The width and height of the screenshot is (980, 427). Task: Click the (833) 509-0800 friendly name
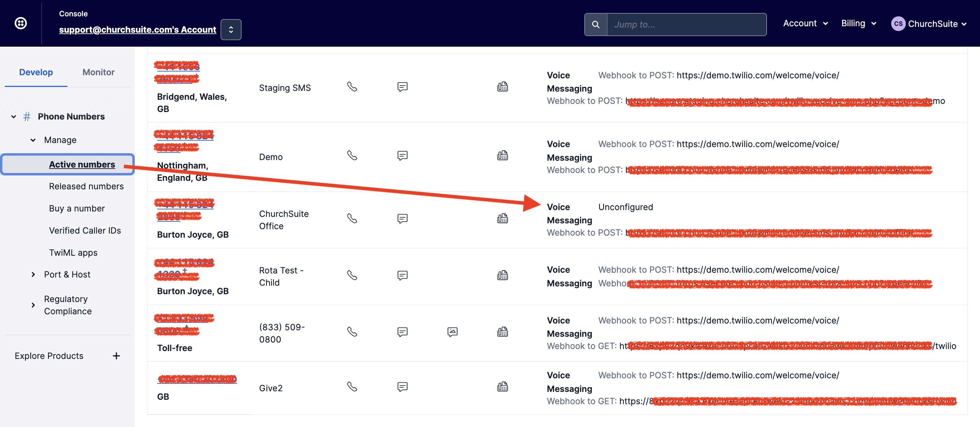282,333
